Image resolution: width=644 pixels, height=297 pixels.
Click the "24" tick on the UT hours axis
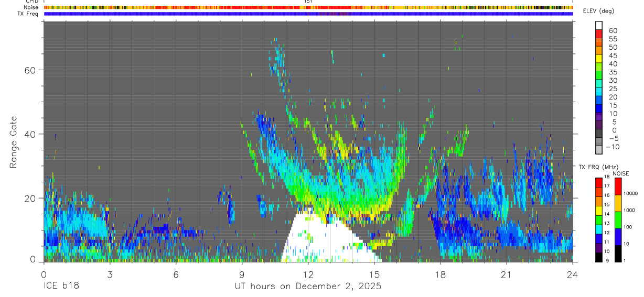click(x=572, y=274)
